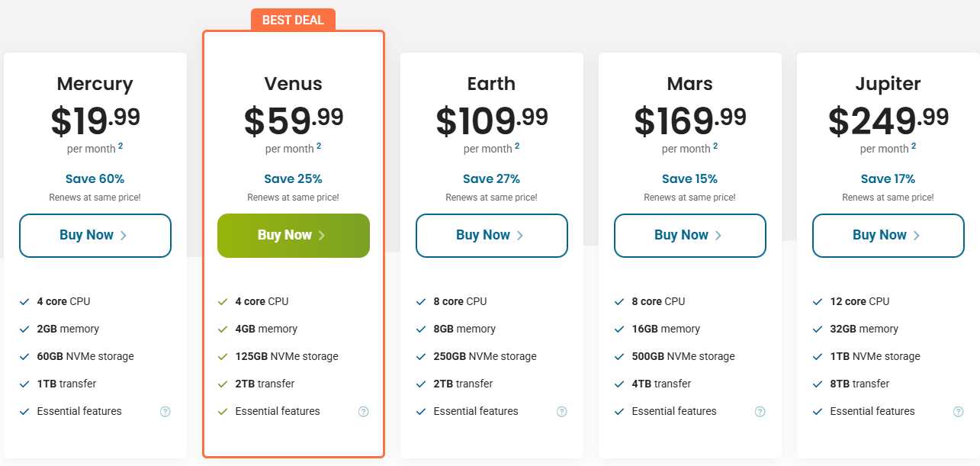Open footnote 2 next to Venus per month

click(319, 146)
